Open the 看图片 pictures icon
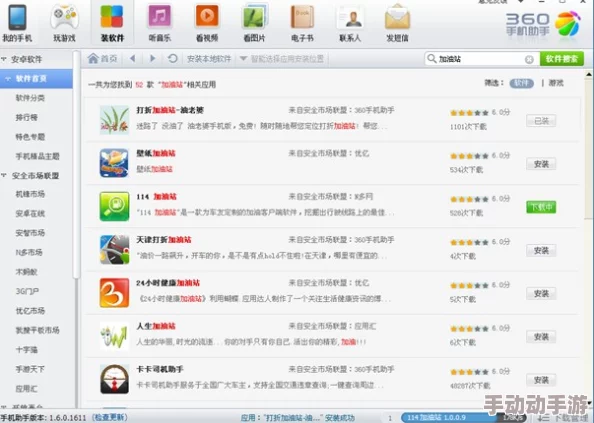Image resolution: width=594 pixels, height=423 pixels. coord(254,17)
